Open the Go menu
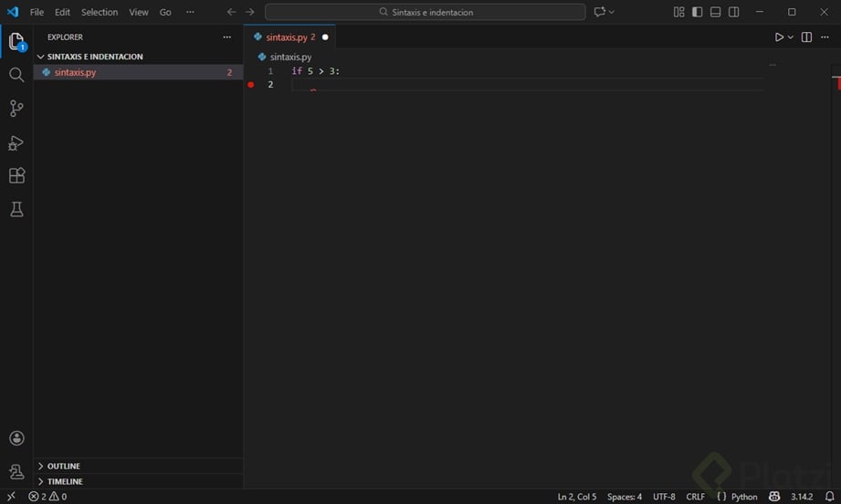 pos(165,12)
